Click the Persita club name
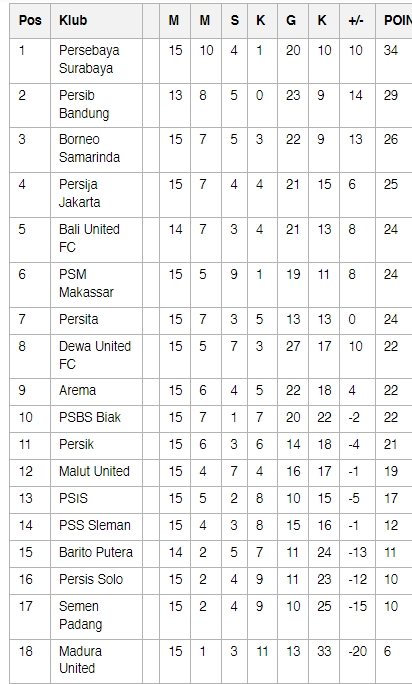This screenshot has width=412, height=684. click(x=79, y=319)
